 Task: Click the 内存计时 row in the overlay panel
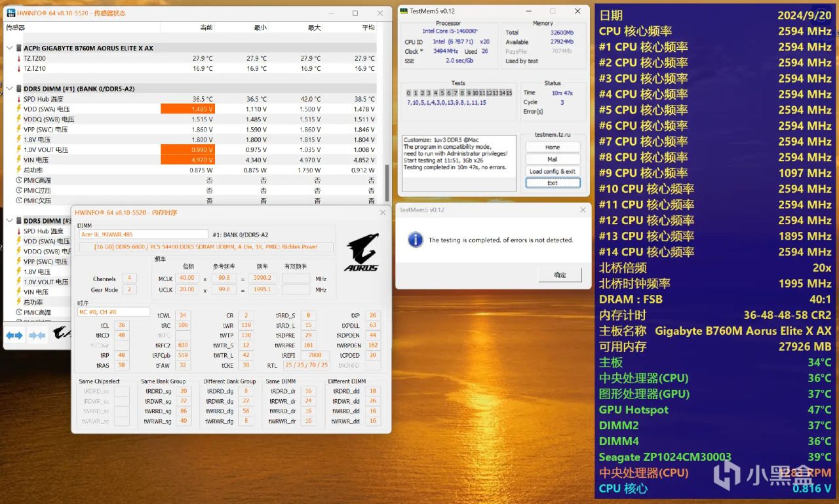click(715, 315)
